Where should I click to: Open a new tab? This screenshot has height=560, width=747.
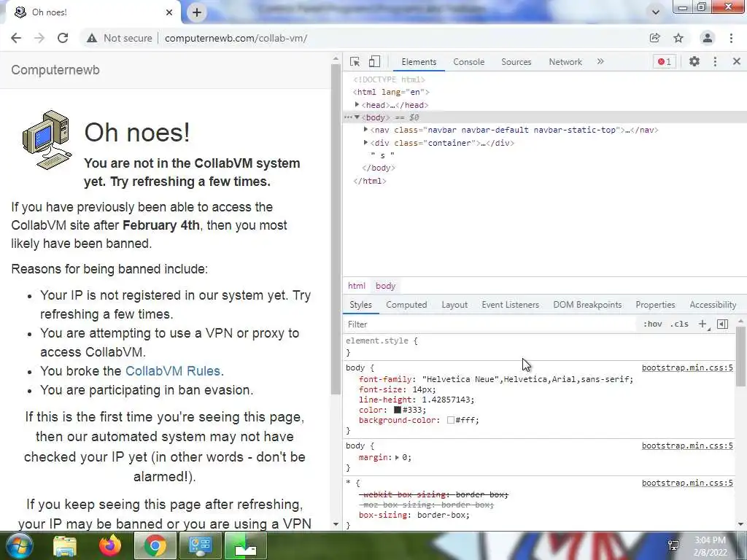tap(197, 12)
